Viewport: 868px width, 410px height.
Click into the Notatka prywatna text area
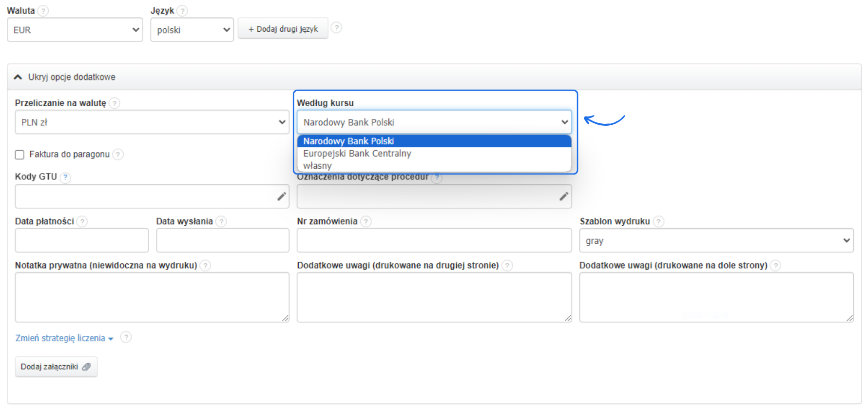coord(152,297)
